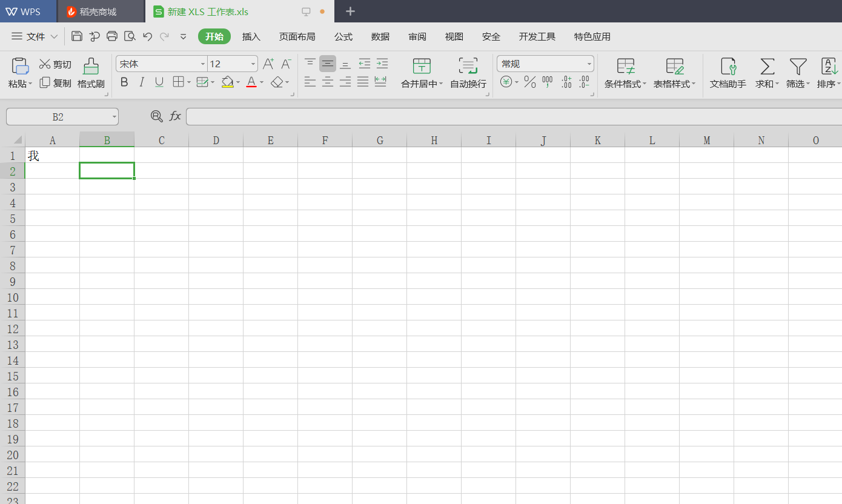Click the Save icon in quick toolbar

[77, 36]
